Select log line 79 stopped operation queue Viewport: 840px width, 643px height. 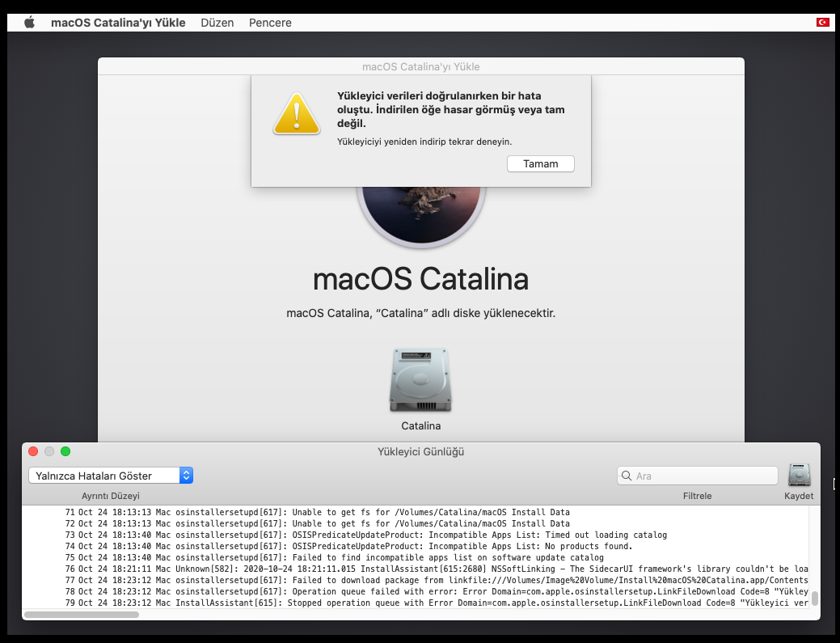click(x=404, y=603)
